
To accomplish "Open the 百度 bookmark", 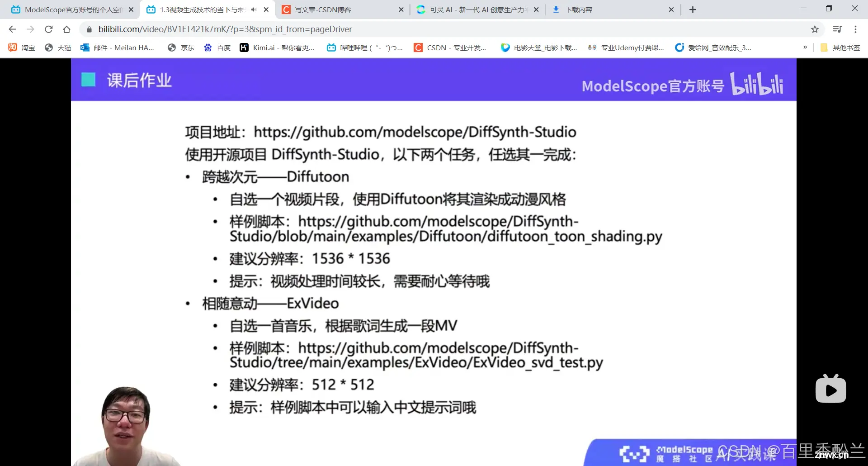I will pyautogui.click(x=217, y=48).
